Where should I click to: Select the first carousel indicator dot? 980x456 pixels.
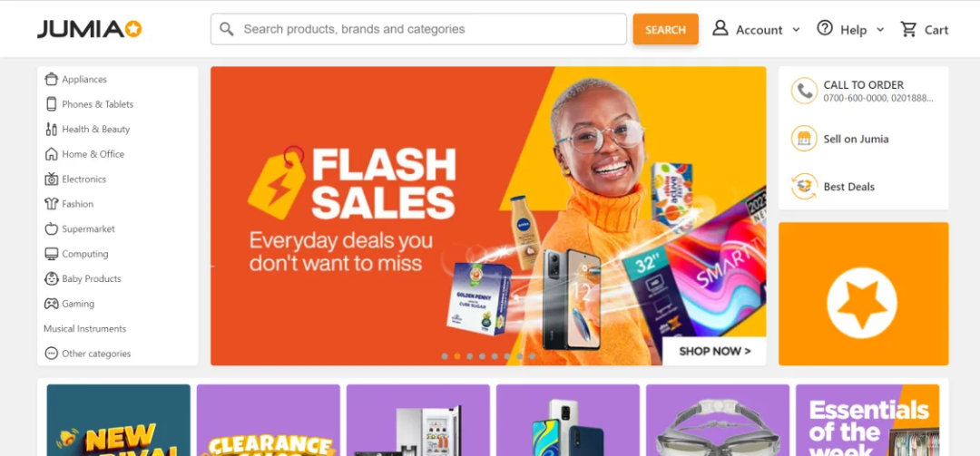[445, 356]
